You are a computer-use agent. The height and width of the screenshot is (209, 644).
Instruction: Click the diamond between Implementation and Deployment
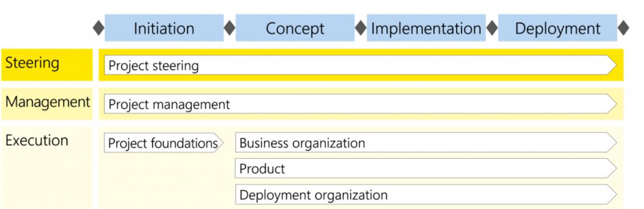click(492, 28)
